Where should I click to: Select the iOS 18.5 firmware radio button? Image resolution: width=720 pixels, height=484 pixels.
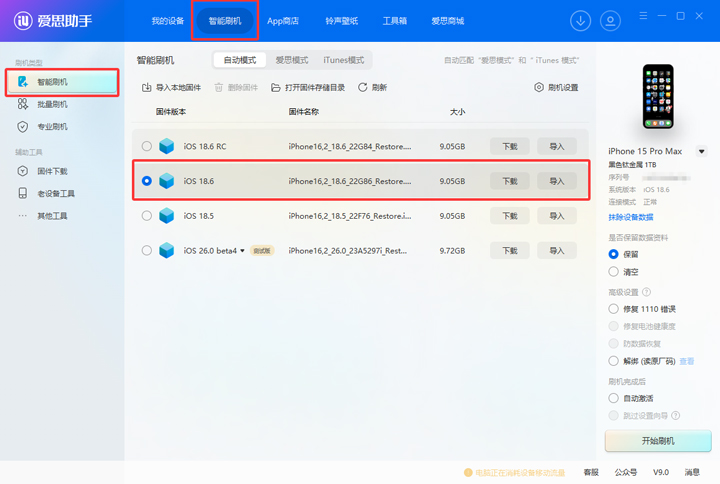coord(147,216)
